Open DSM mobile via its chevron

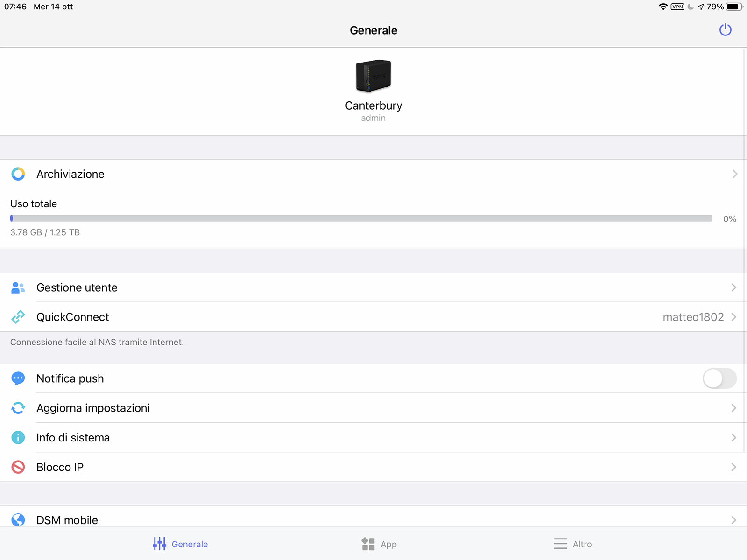click(x=734, y=520)
